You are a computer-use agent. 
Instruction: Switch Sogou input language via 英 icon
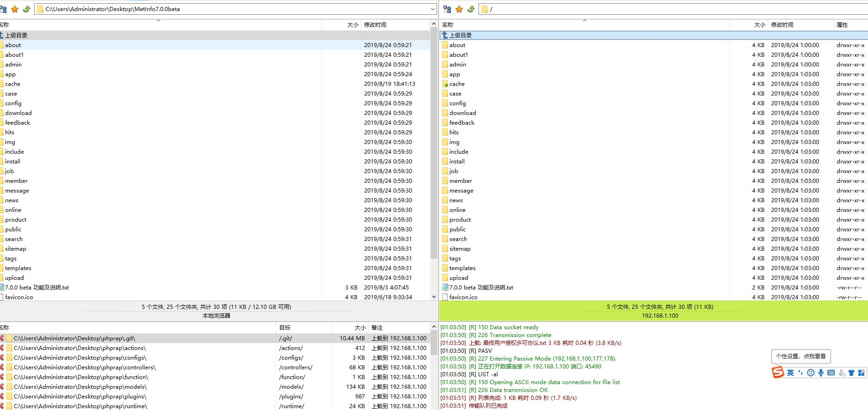pos(790,373)
